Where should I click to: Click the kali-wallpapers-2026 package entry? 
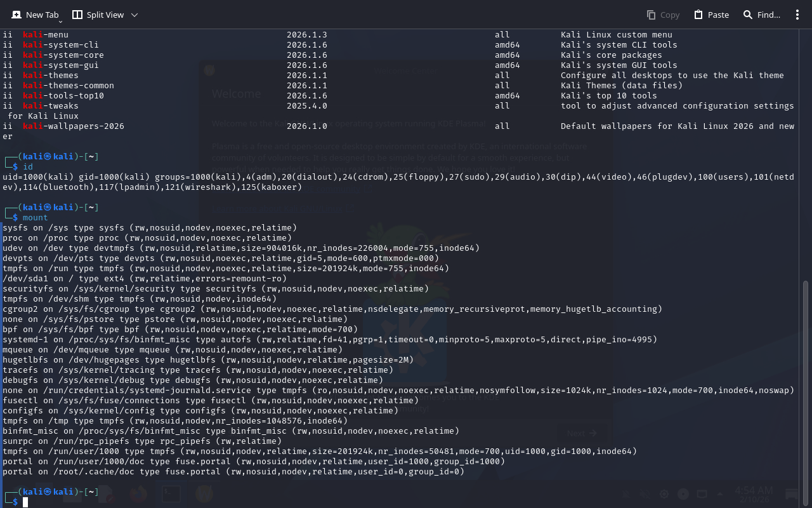tap(74, 126)
